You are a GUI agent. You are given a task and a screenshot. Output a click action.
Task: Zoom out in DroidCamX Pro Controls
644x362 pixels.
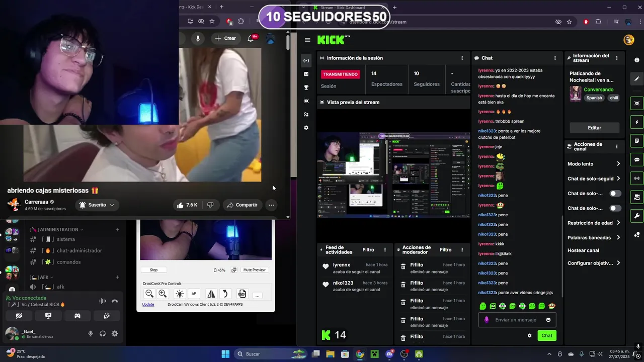click(149, 294)
